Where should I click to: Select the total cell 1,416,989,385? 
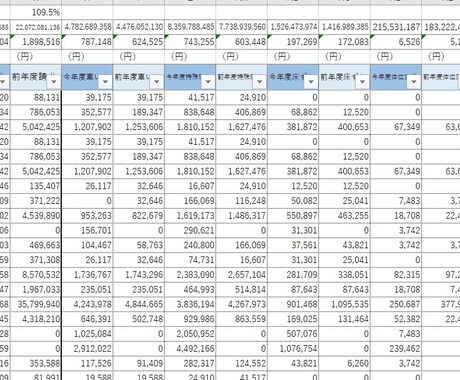click(345, 27)
